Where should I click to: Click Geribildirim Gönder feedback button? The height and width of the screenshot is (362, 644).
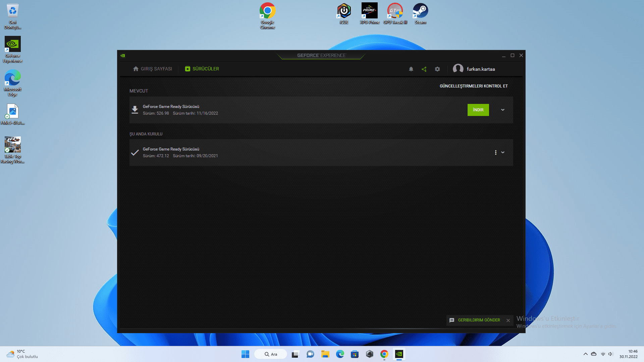point(479,320)
